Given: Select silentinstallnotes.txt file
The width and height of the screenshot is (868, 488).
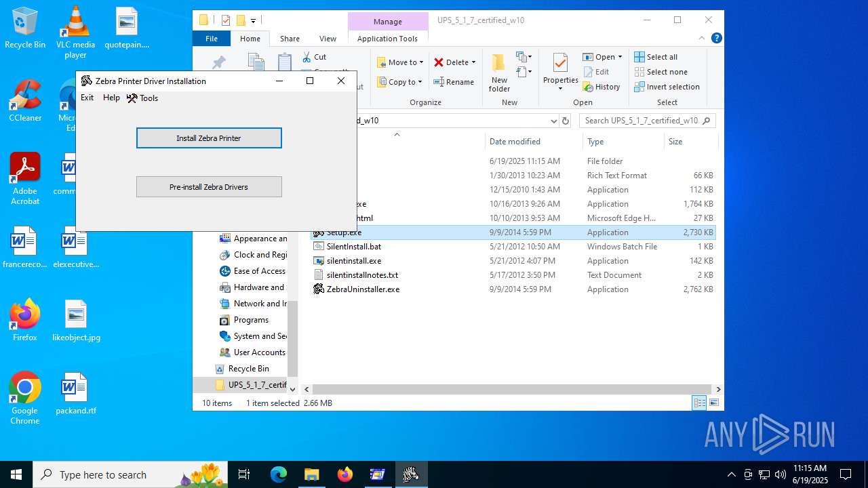Looking at the screenshot, I should point(513,275).
